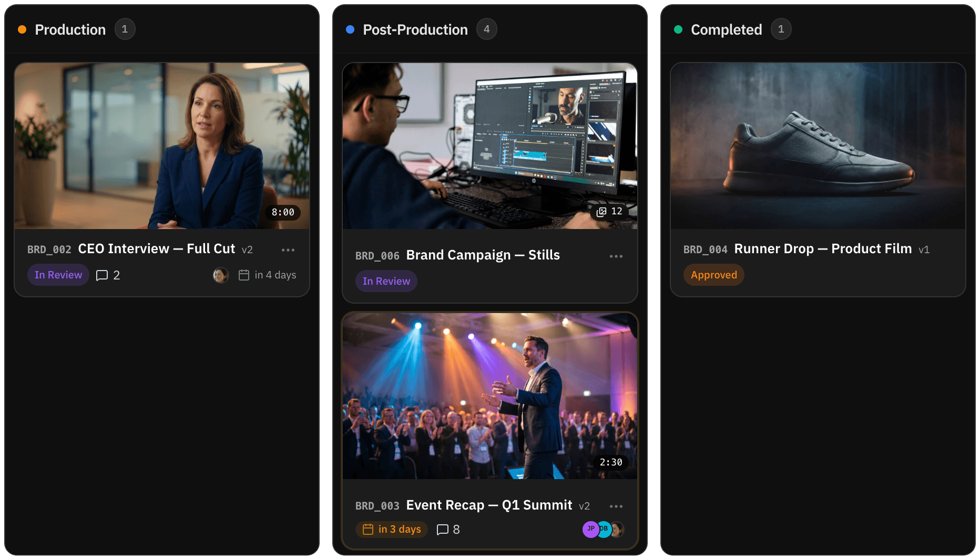Screen dimensions: 980x560
Task: Click the orange Production status dot
Action: tap(22, 29)
